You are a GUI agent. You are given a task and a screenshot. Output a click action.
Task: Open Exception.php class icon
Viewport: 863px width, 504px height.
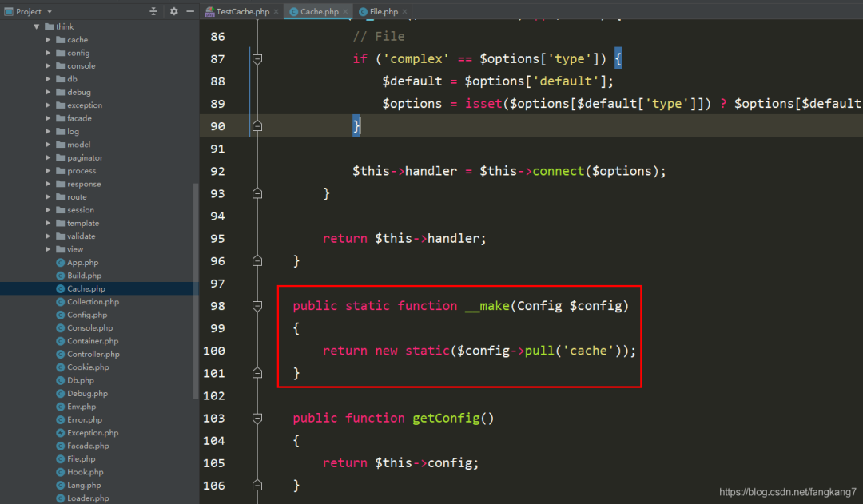[x=61, y=432]
